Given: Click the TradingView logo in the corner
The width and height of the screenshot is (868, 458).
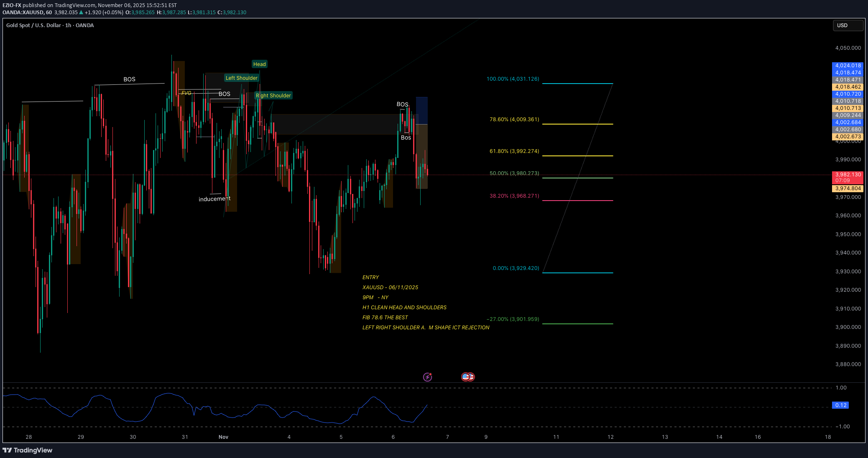Looking at the screenshot, I should 28,450.
